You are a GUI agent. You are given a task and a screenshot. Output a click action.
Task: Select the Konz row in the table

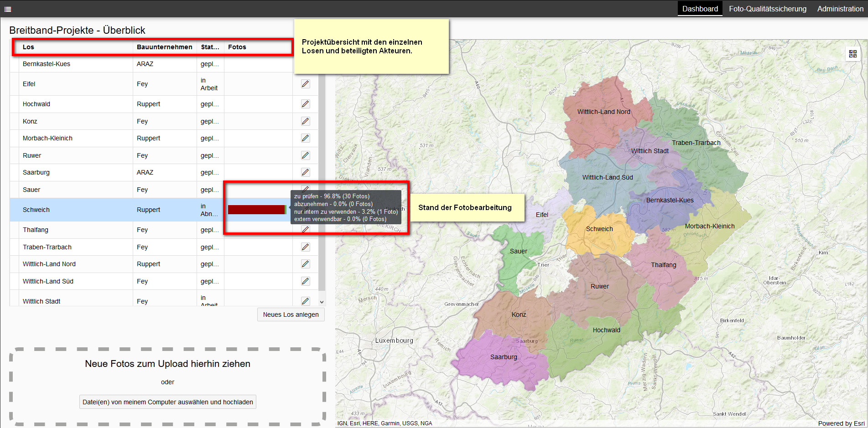click(x=164, y=121)
